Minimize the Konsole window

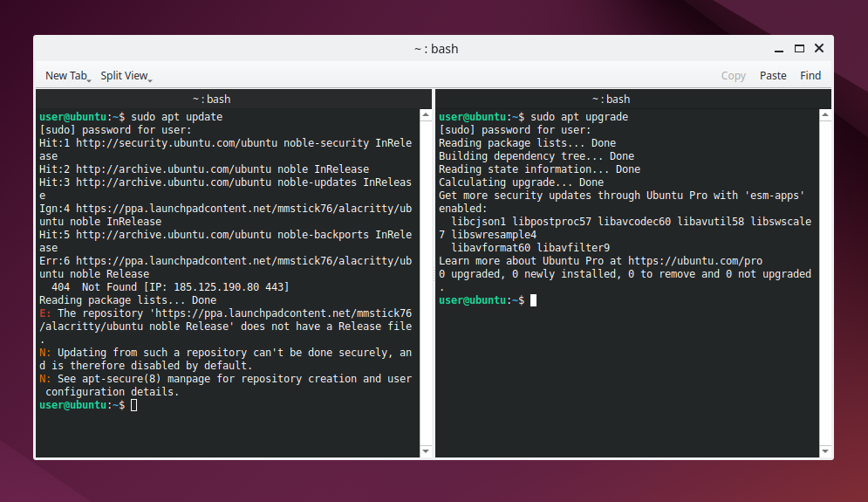779,49
